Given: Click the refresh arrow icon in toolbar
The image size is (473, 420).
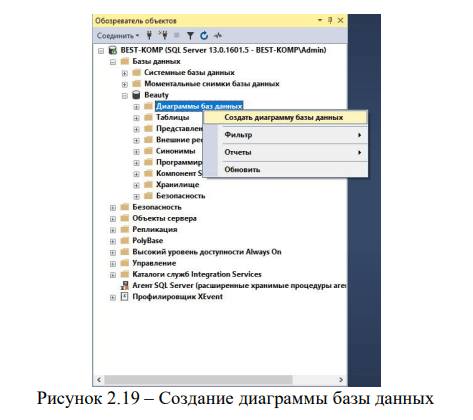Looking at the screenshot, I should [204, 35].
